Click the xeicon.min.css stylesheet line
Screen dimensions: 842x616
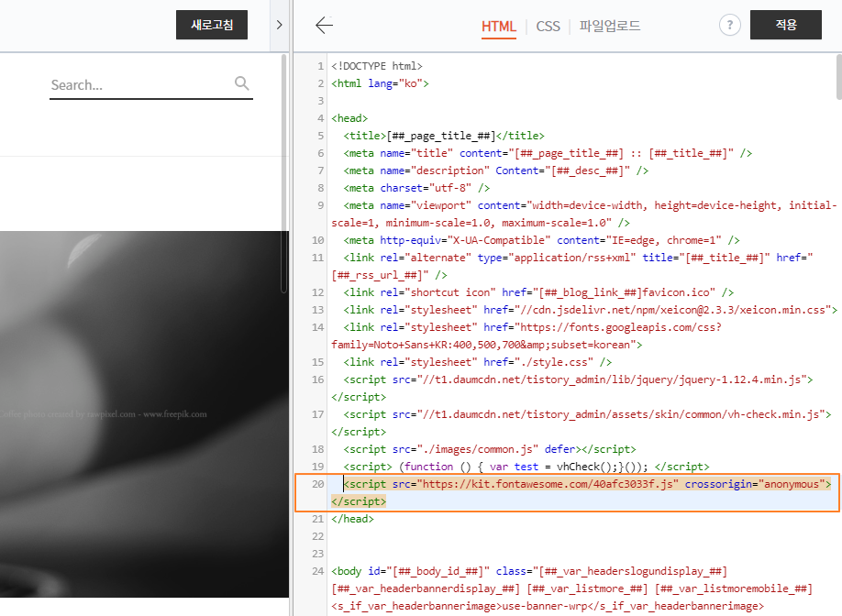pos(591,310)
